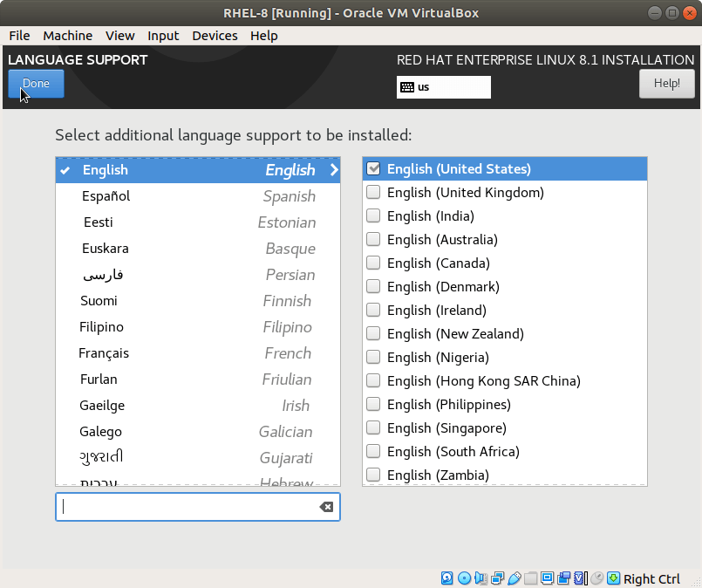Open the Devices menu
This screenshot has height=588, width=702.
point(215,36)
